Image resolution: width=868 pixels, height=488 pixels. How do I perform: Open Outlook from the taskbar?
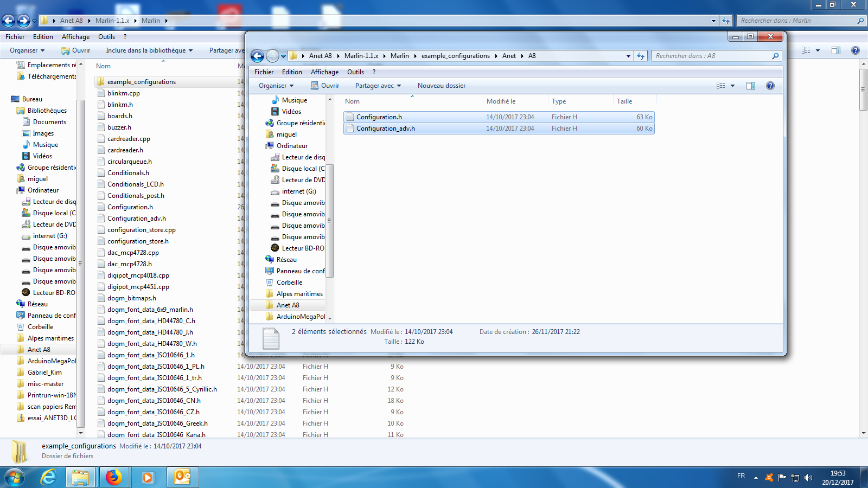(x=182, y=477)
